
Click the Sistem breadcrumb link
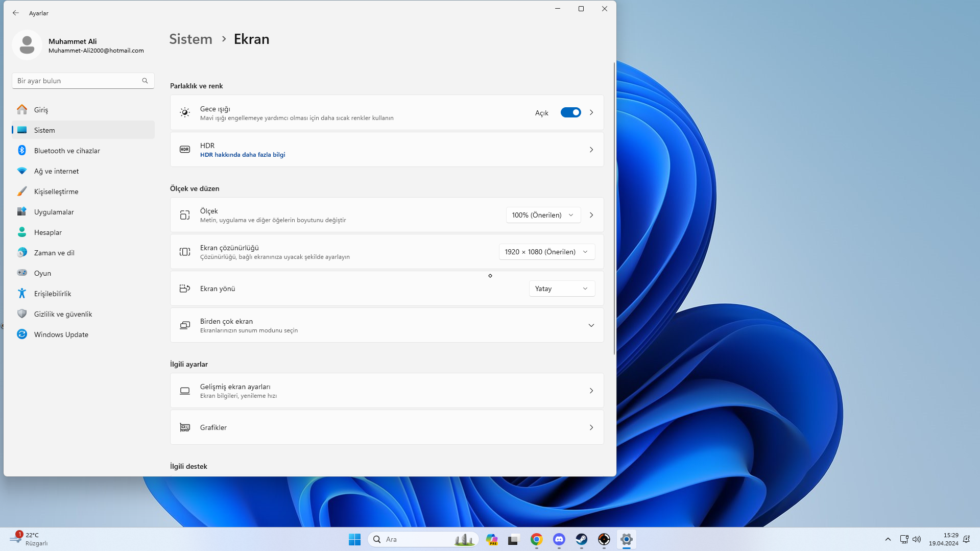coord(190,39)
